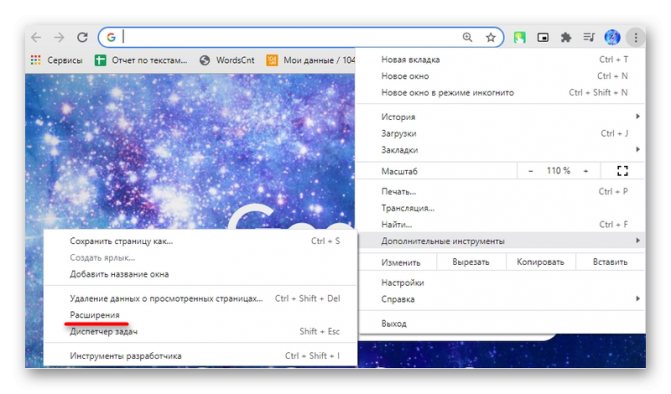Expand the Справка submenu
This screenshot has height=394, width=671.
(501, 299)
